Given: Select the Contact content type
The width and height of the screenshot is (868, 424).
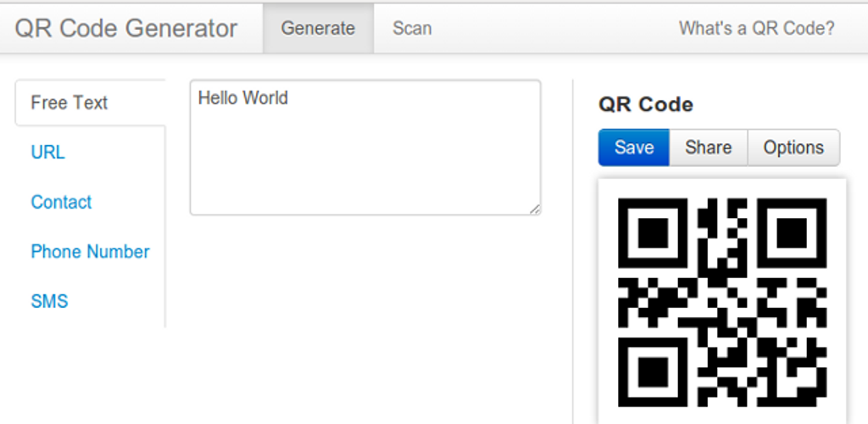Looking at the screenshot, I should click(x=61, y=202).
